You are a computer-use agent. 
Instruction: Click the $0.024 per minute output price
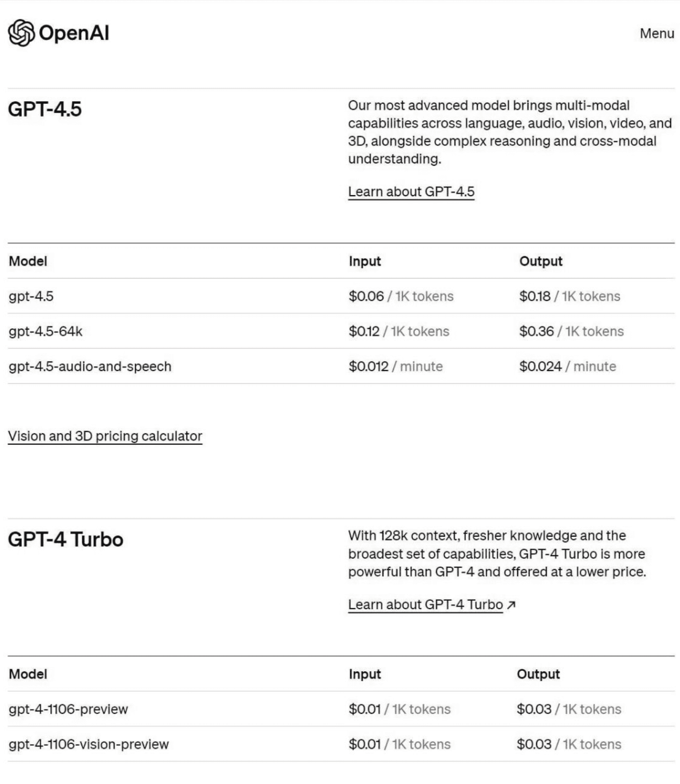pyautogui.click(x=540, y=366)
